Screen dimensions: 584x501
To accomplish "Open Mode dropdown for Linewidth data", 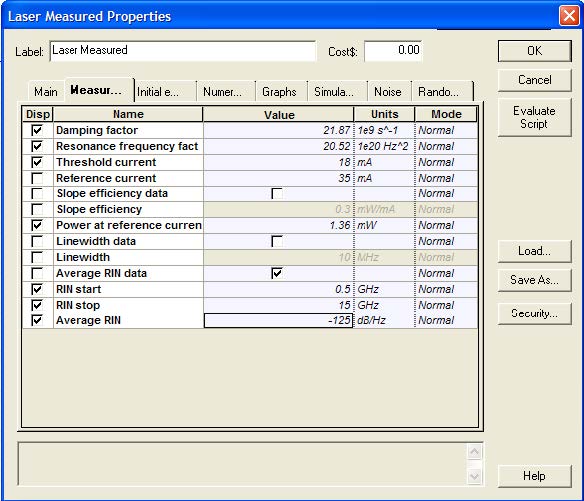I will point(446,241).
